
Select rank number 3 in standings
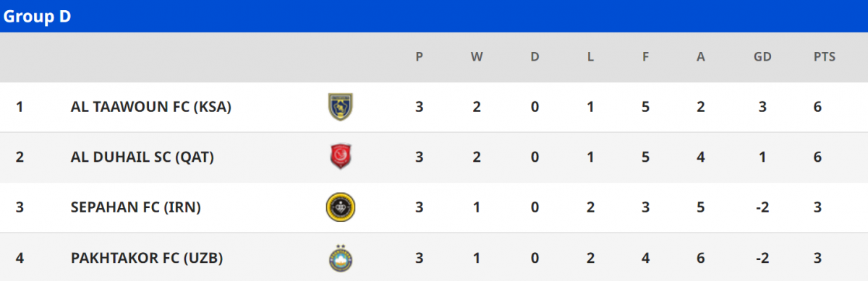point(20,207)
